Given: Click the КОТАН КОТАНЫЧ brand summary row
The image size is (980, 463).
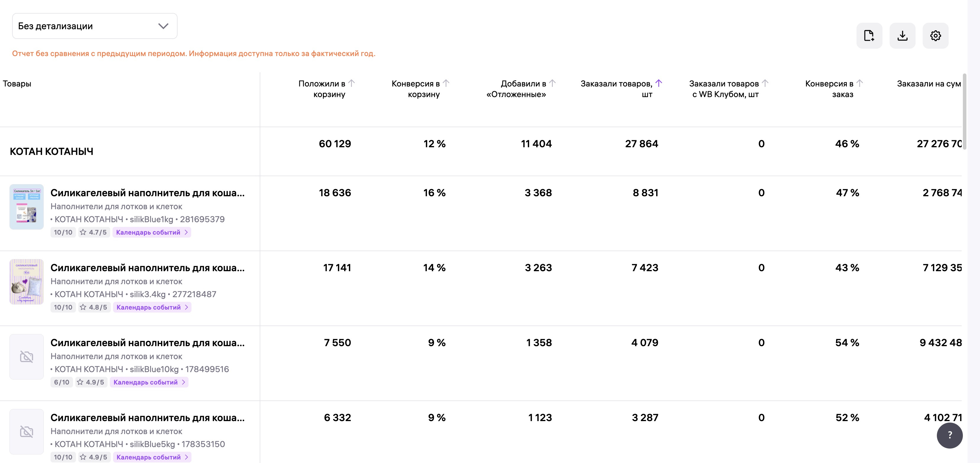Looking at the screenshot, I should (x=51, y=151).
